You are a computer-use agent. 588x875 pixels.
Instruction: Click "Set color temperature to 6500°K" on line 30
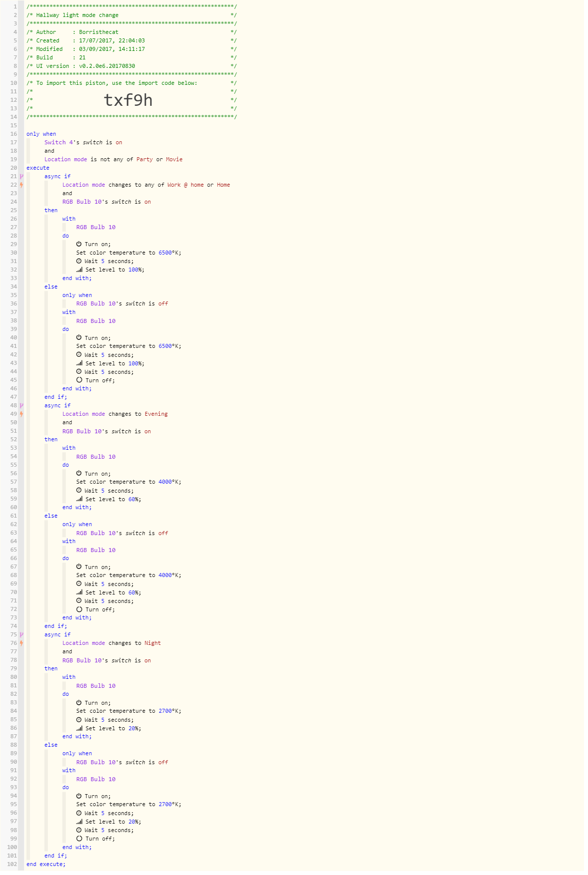pyautogui.click(x=129, y=253)
